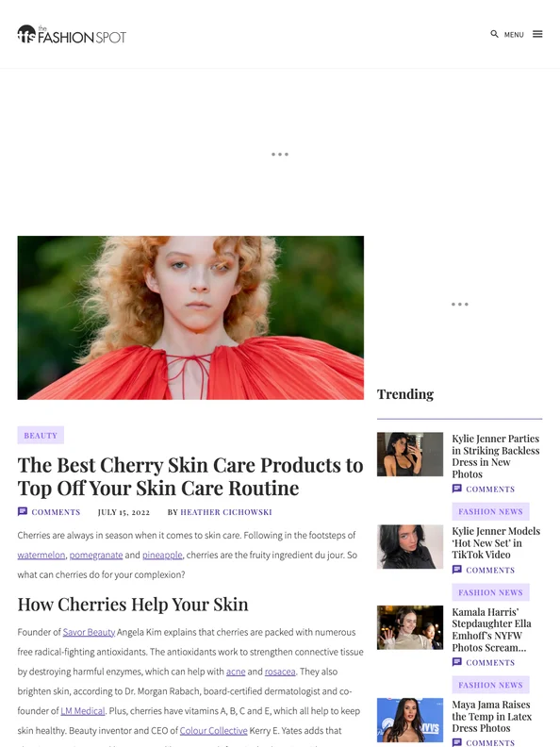Click the Fashion Spot logo
The image size is (560, 747).
[x=72, y=34]
